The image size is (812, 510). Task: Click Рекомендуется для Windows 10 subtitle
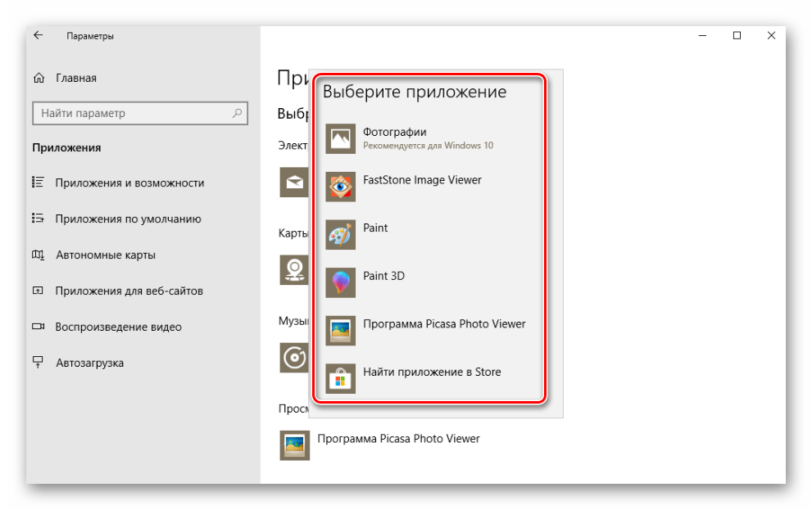pos(428,146)
